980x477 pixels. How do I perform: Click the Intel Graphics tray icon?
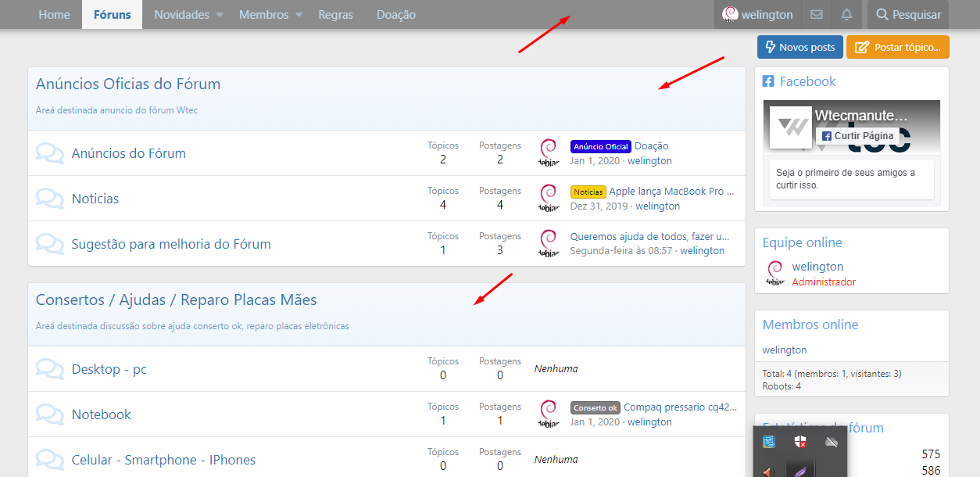(769, 443)
